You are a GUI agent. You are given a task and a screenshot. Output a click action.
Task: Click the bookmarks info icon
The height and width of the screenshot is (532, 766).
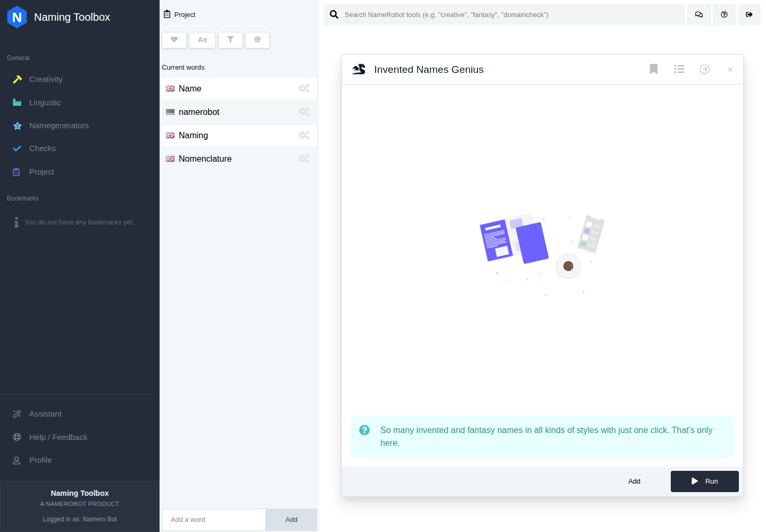(16, 222)
